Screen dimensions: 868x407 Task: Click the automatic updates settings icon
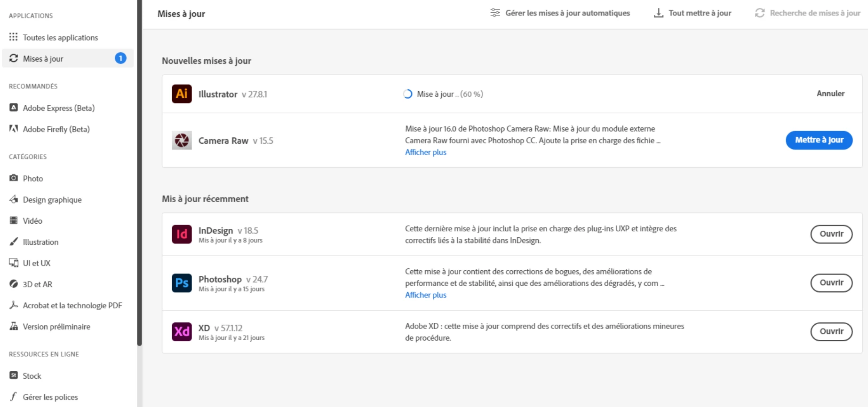point(495,13)
